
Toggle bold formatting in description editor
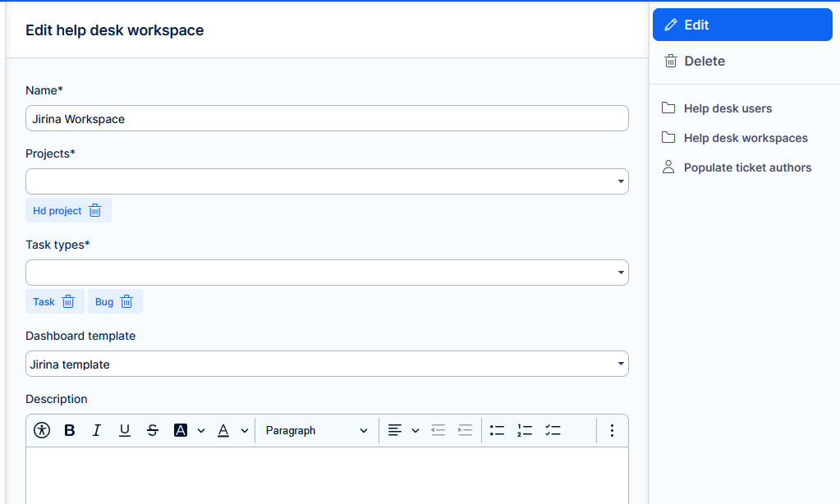tap(70, 430)
